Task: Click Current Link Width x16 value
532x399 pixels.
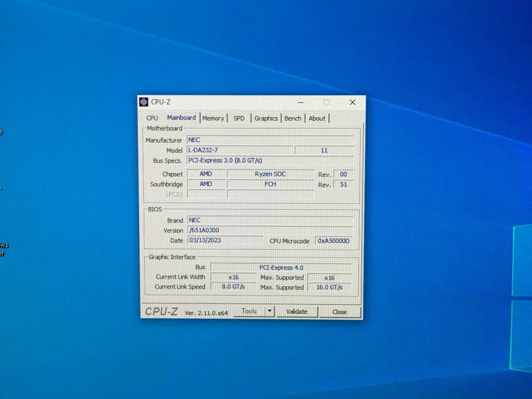Action: [x=233, y=278]
